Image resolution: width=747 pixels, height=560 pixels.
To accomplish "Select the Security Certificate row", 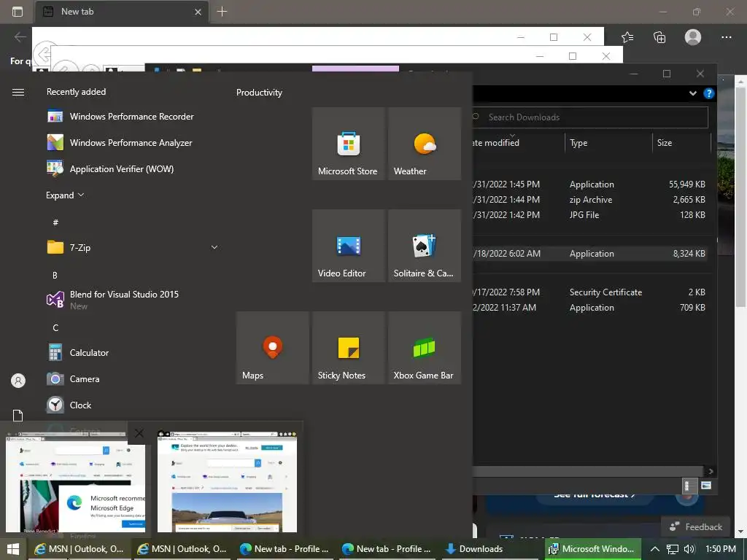I will coord(589,292).
